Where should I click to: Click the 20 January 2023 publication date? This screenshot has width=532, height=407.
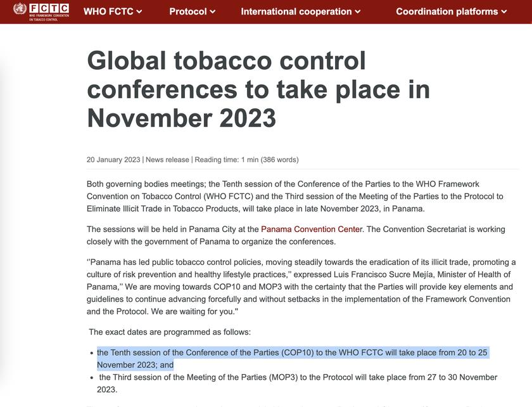113,160
